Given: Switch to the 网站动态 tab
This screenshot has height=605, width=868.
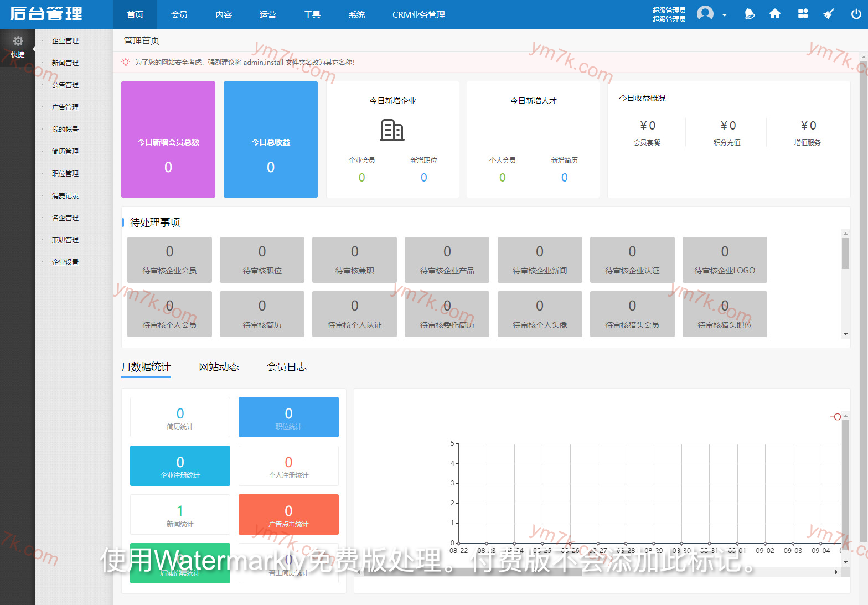Looking at the screenshot, I should (219, 367).
